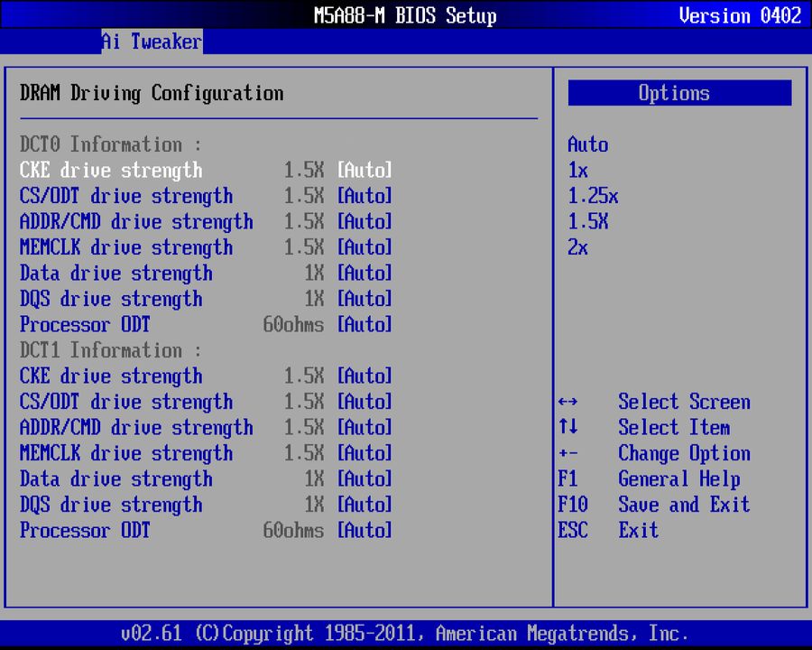Select DCT0 MEMCLK drive strength Auto value
812x650 pixels.
coord(364,247)
